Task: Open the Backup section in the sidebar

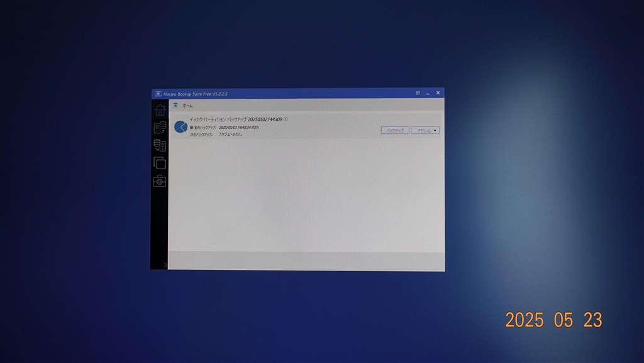Action: point(160,128)
